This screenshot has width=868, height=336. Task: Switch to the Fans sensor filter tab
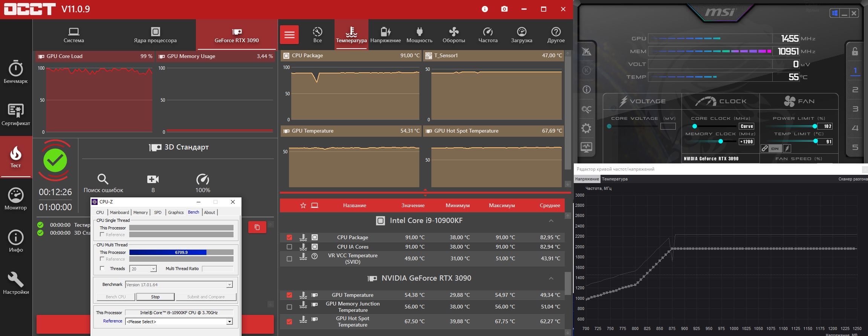click(x=454, y=35)
